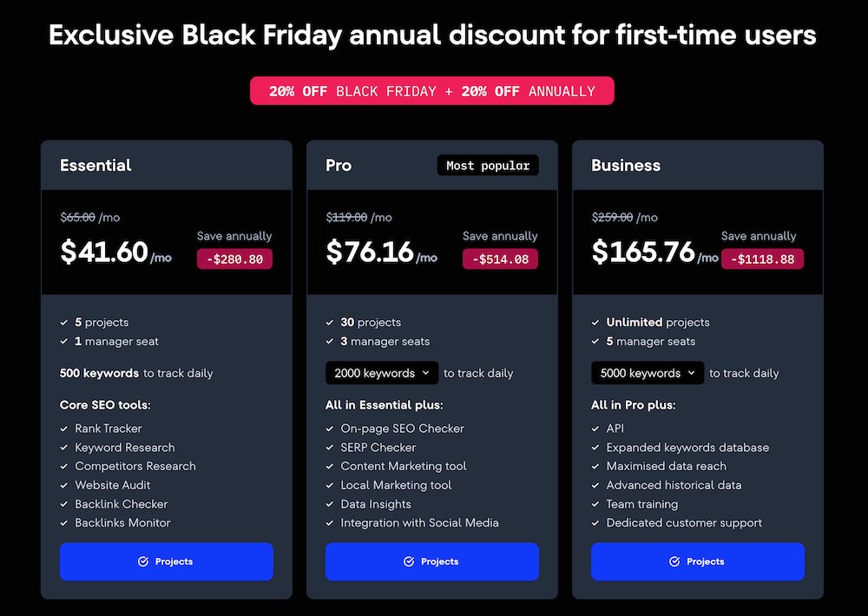The image size is (868, 616).
Task: Click the Essential plan $41.60 price
Action: click(104, 252)
